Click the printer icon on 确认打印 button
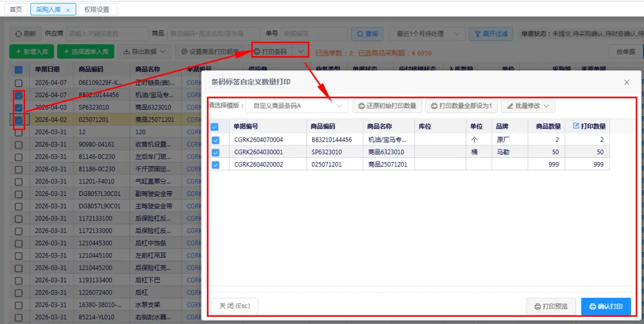This screenshot has width=644, height=324. click(x=592, y=306)
